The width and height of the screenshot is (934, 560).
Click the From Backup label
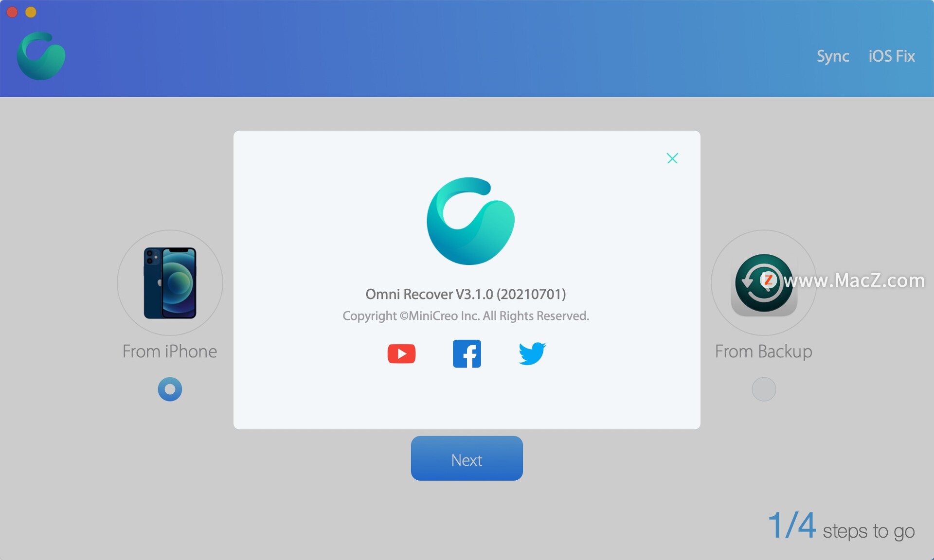coord(764,351)
